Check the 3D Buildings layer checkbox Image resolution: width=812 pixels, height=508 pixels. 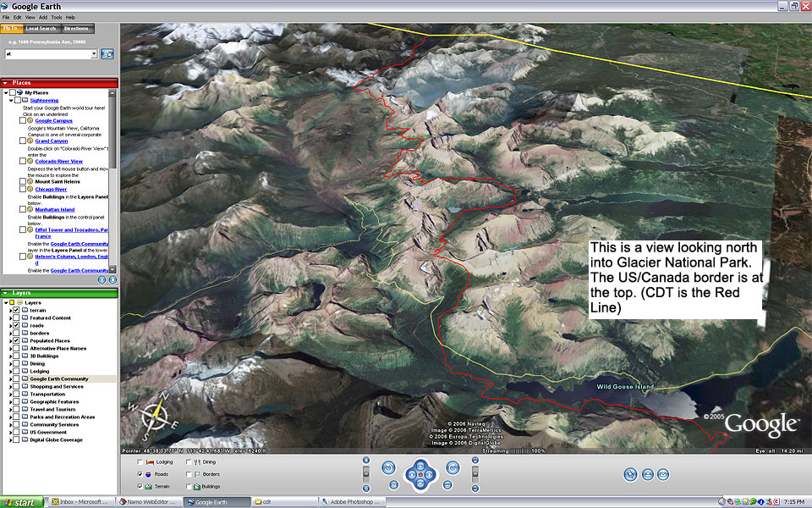click(17, 356)
